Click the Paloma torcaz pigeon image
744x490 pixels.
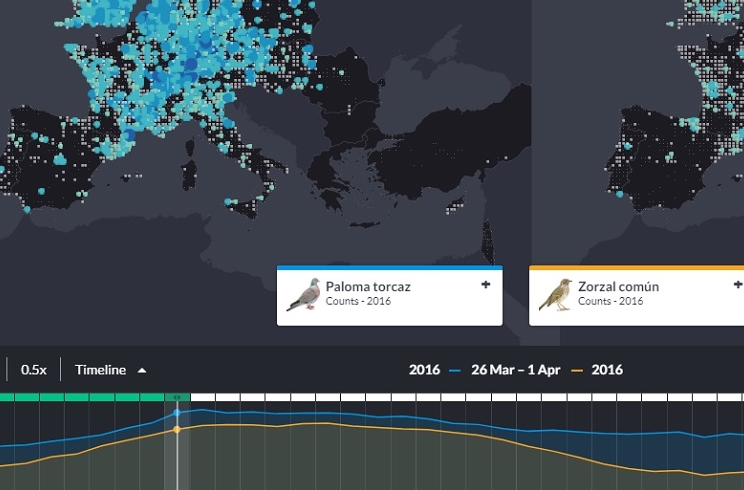click(x=303, y=296)
